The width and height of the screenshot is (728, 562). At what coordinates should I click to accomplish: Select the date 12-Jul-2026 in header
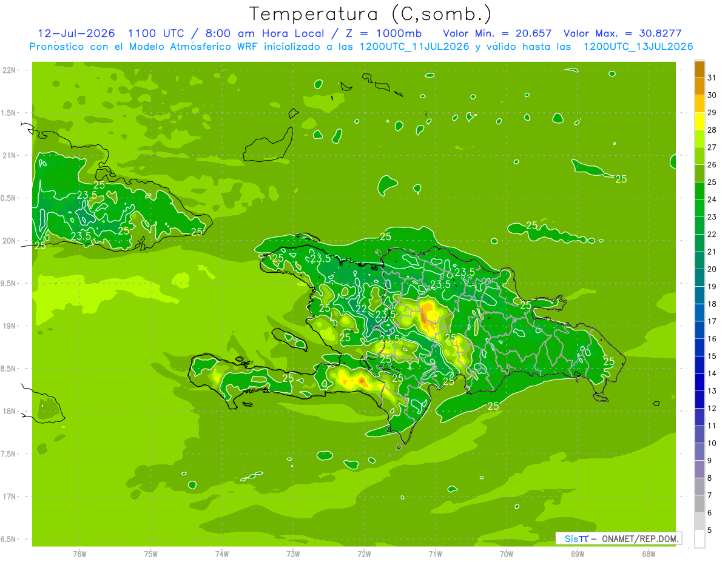tap(76, 33)
